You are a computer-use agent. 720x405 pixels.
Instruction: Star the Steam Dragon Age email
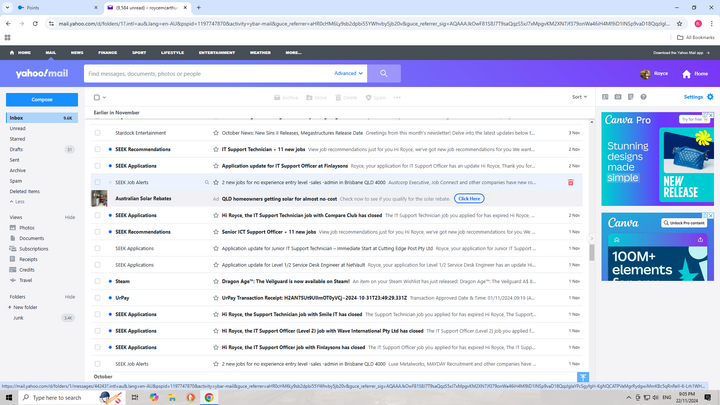(x=215, y=281)
